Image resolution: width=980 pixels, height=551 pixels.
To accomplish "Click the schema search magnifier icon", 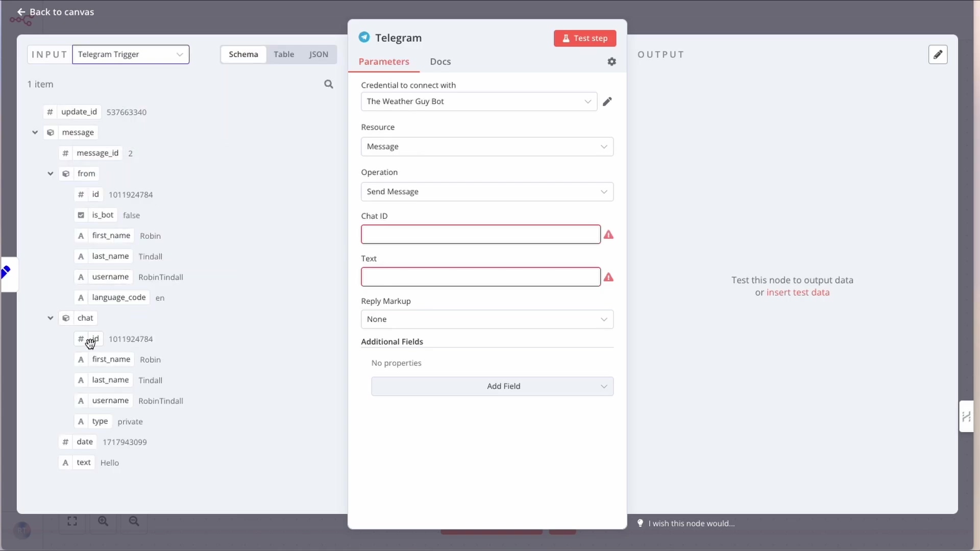I will click(x=329, y=84).
